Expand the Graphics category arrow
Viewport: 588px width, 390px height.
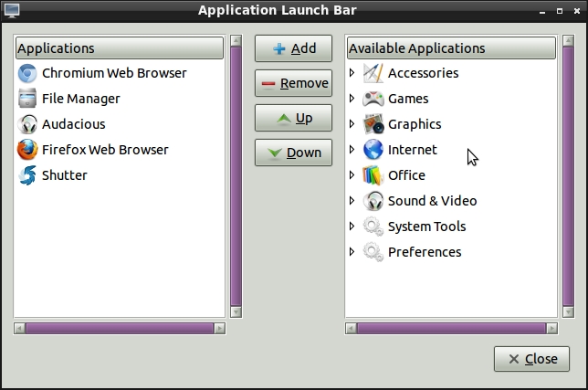coord(352,124)
